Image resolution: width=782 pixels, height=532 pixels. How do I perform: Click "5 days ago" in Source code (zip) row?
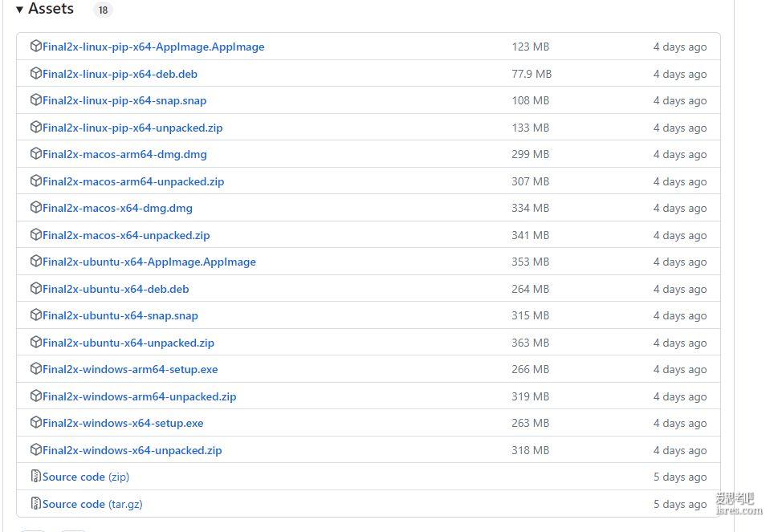click(x=680, y=477)
